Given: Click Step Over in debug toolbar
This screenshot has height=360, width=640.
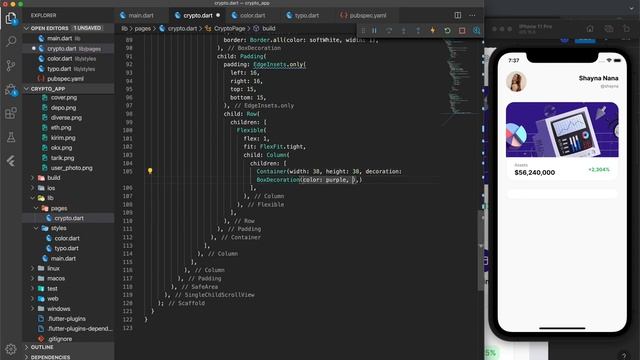Looking at the screenshot, I should 389,31.
